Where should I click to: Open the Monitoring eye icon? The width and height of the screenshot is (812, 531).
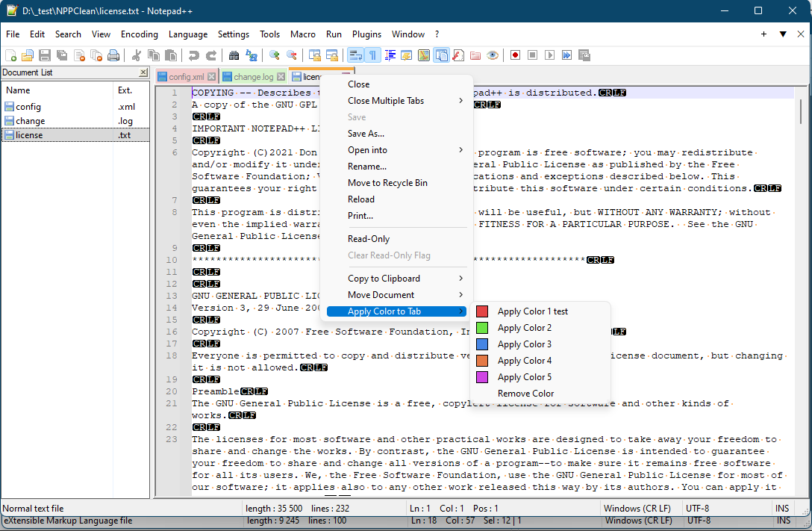(x=493, y=55)
